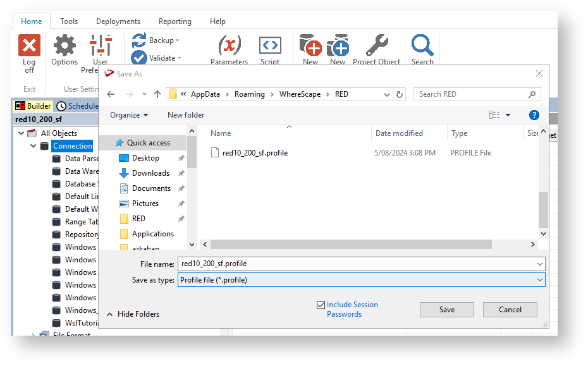
Task: Click the red New database object icon
Action: [310, 46]
